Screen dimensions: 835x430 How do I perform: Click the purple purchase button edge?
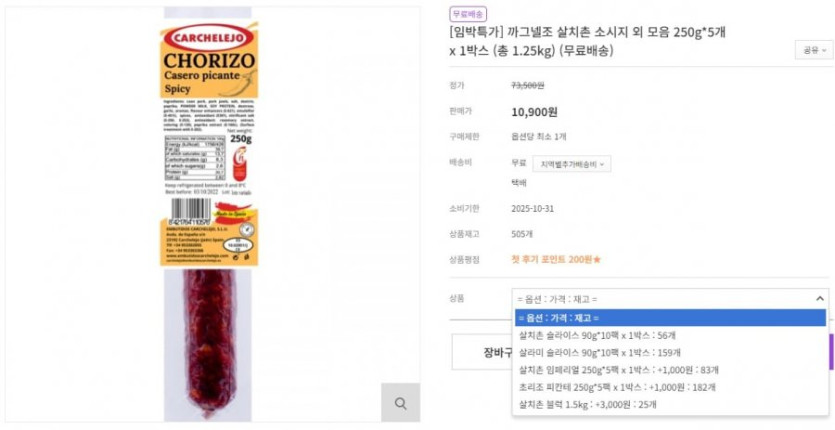832,352
